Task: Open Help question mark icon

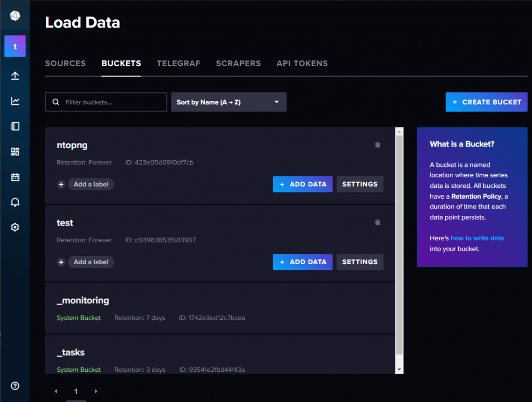Action: [15, 386]
